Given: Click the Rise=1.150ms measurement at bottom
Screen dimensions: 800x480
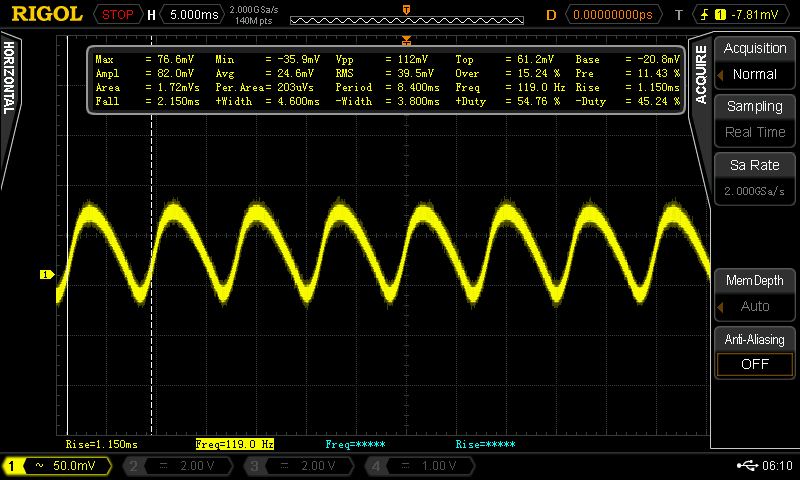Looking at the screenshot, I should 102,444.
